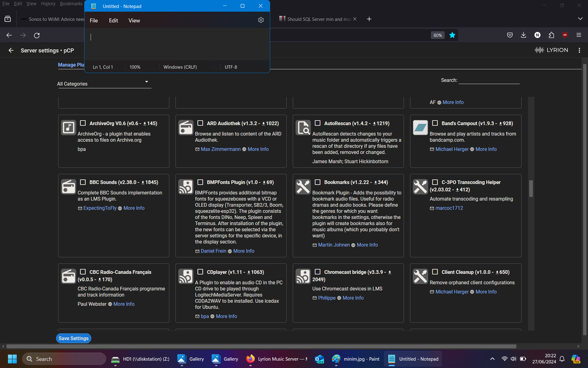Click the CDplayer plugin icon
Image resolution: width=588 pixels, height=368 pixels.
click(186, 276)
